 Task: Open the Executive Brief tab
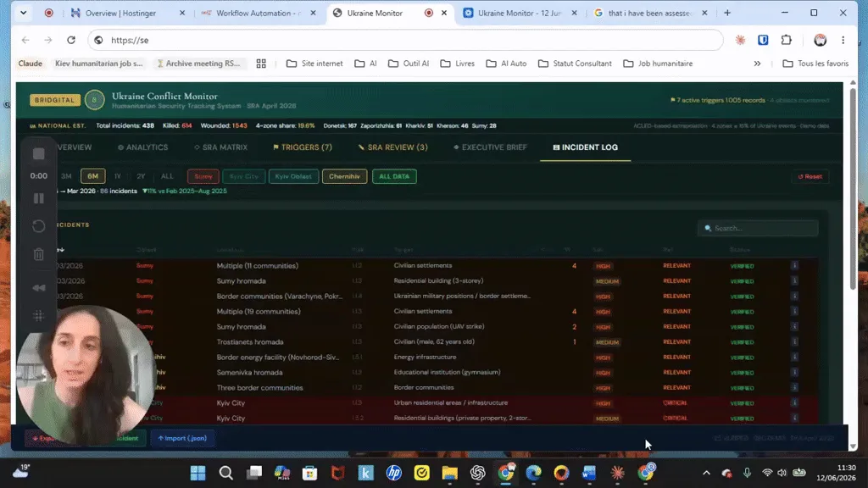pos(490,147)
